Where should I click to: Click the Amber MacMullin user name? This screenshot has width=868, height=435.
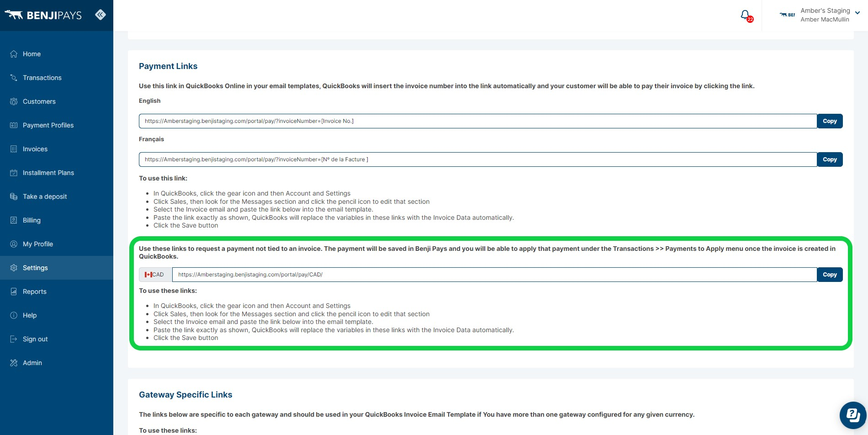(825, 20)
